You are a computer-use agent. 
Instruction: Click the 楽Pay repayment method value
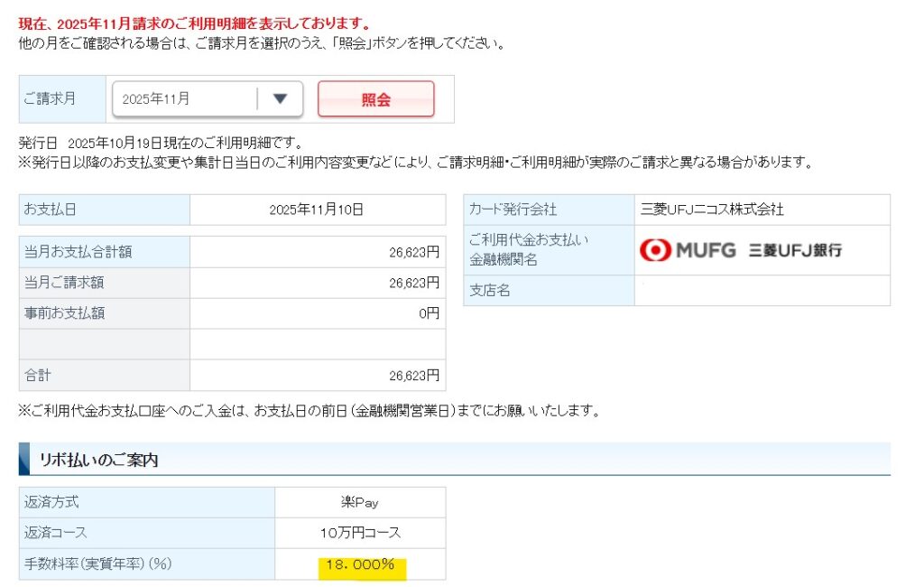coord(360,502)
